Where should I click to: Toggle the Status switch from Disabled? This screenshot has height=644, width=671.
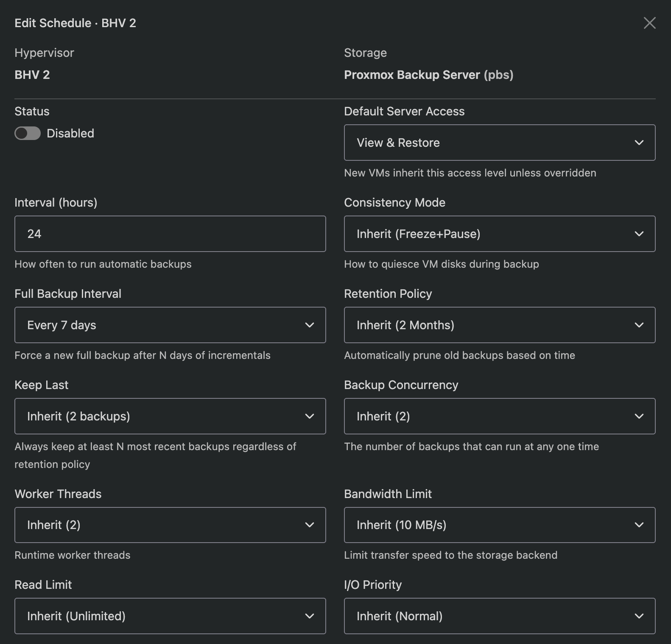pos(28,133)
